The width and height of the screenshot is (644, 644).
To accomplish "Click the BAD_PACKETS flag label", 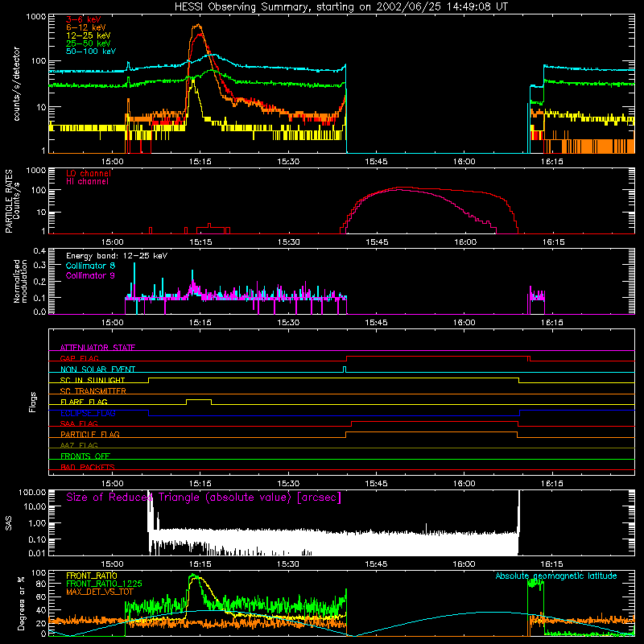I will pos(88,467).
